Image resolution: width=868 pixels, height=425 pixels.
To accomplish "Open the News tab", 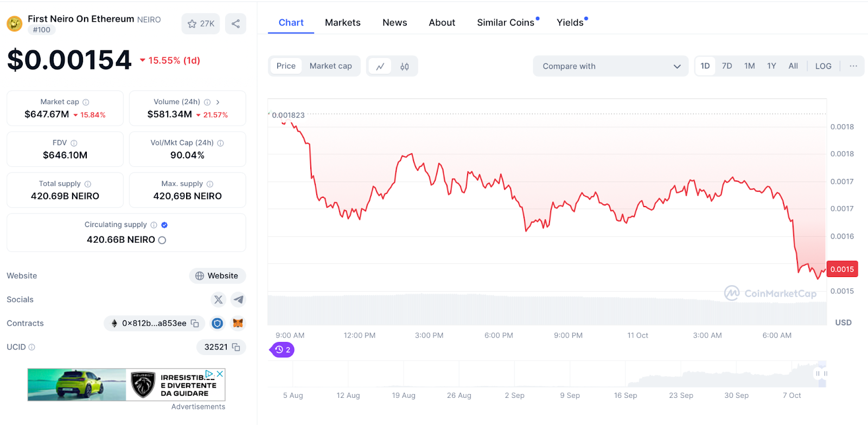I will coord(395,23).
